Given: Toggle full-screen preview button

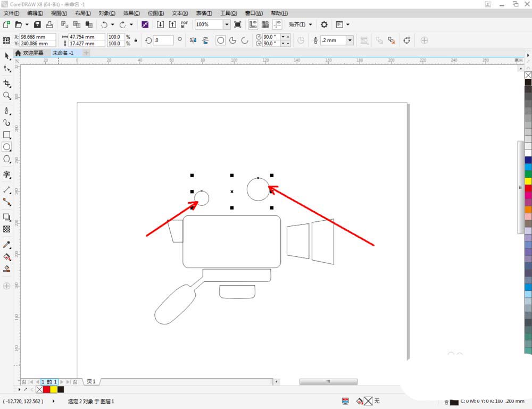Looking at the screenshot, I should 238,24.
